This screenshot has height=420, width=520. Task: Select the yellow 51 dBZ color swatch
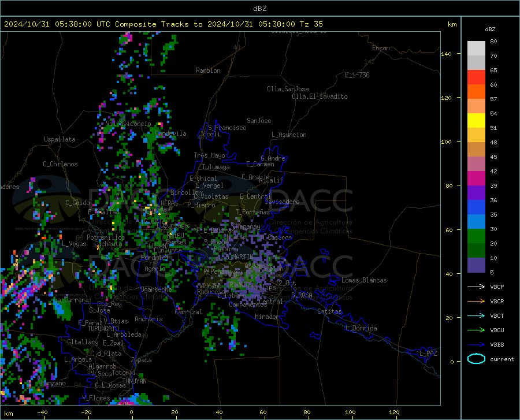(476, 121)
